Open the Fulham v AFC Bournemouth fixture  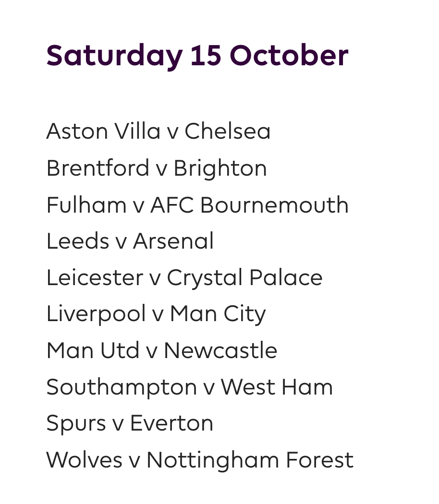[197, 205]
